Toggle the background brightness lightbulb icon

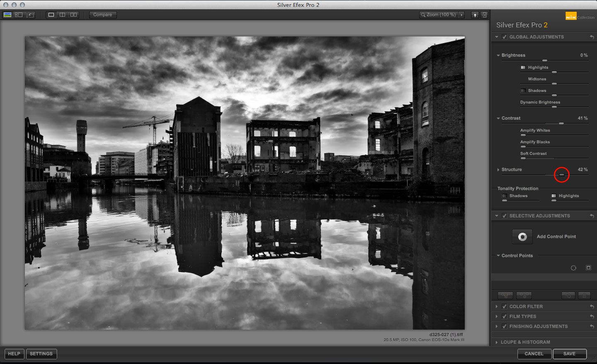tap(475, 14)
